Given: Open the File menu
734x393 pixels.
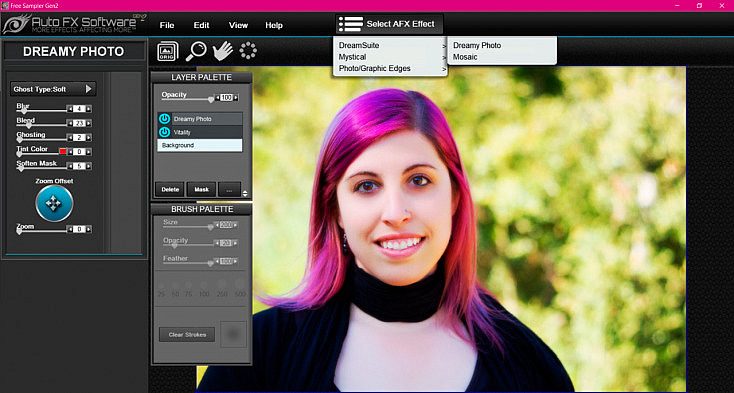Looking at the screenshot, I should click(167, 25).
